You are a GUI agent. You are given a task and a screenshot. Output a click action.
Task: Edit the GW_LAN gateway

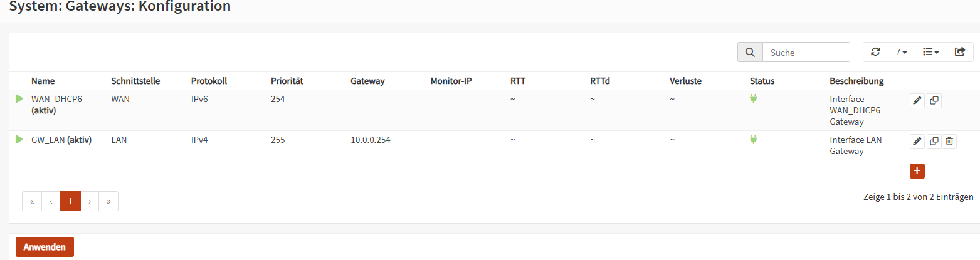[x=917, y=142]
